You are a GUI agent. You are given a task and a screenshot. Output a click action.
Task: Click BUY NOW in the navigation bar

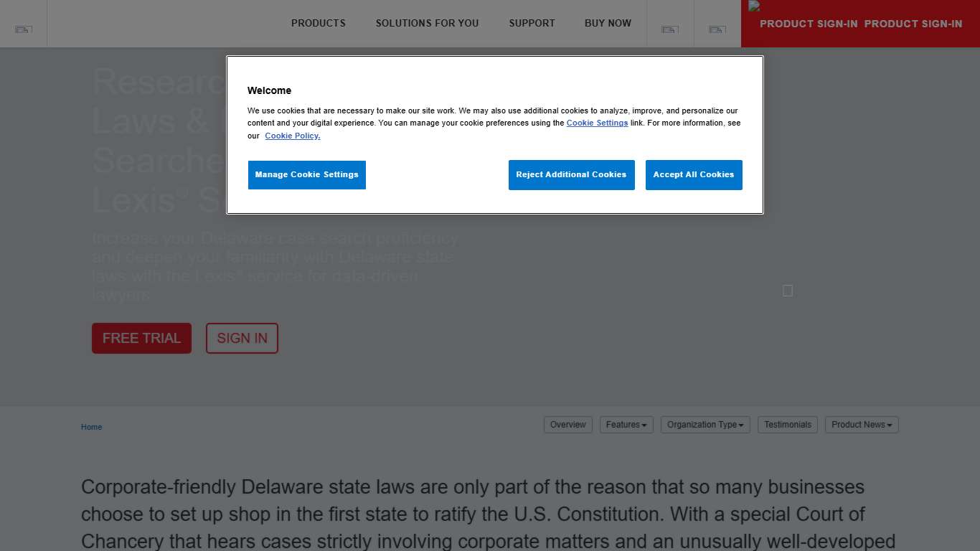[608, 23]
